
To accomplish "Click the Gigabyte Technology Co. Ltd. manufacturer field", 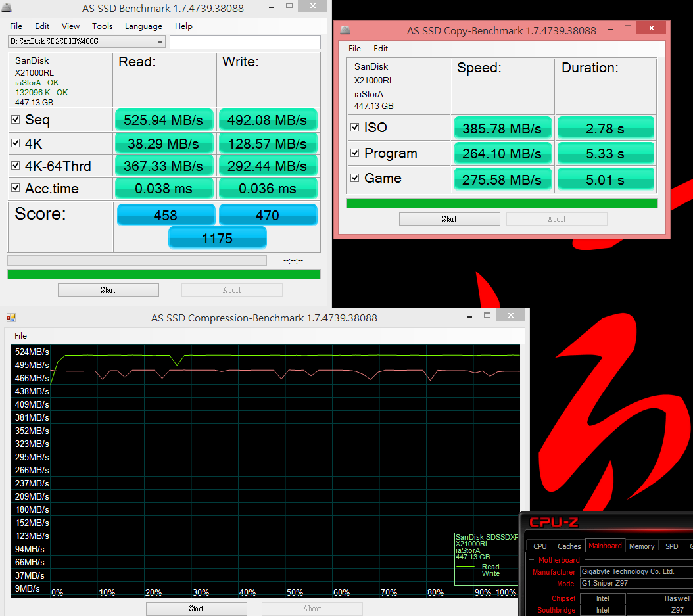I will click(x=636, y=571).
